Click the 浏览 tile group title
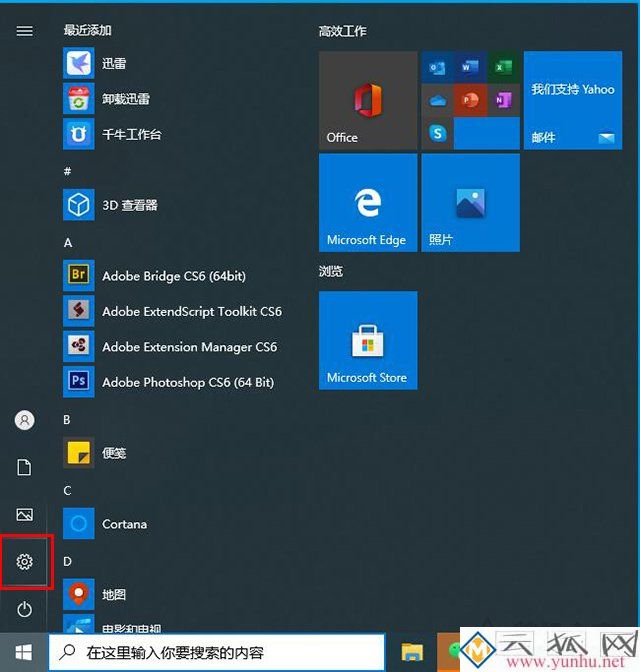Screen dimensions: 640x672 [x=331, y=271]
